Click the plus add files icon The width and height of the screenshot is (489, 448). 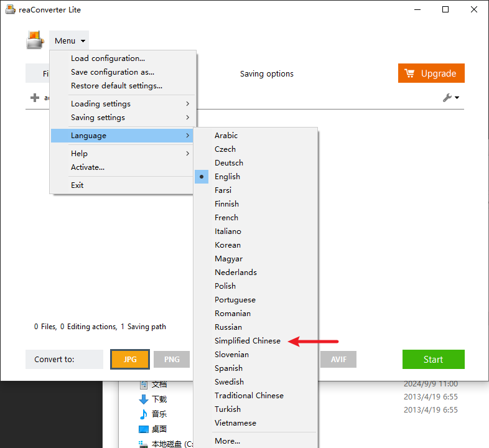click(x=35, y=98)
